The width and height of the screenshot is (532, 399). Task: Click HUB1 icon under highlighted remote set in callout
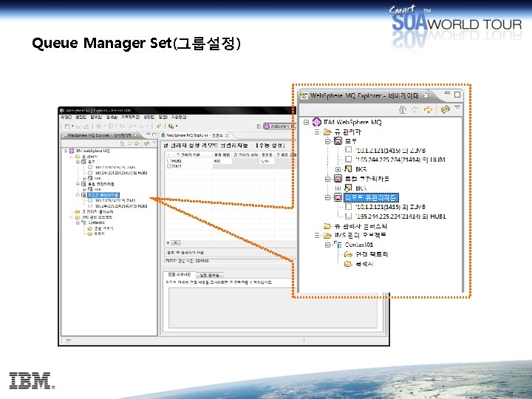[x=349, y=216]
